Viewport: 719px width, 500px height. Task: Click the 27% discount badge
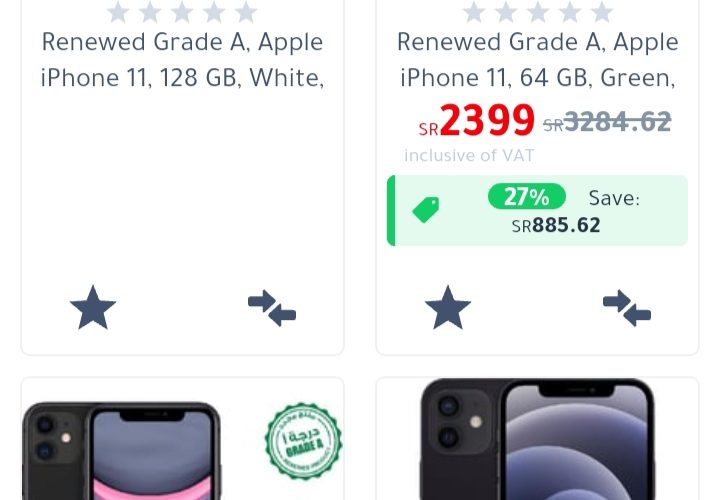tap(527, 196)
